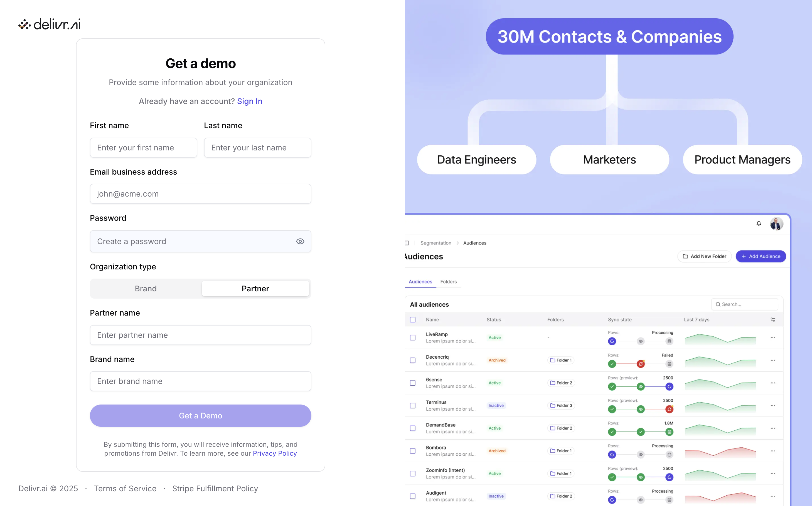
Task: Select the Brand organization type
Action: [146, 289]
